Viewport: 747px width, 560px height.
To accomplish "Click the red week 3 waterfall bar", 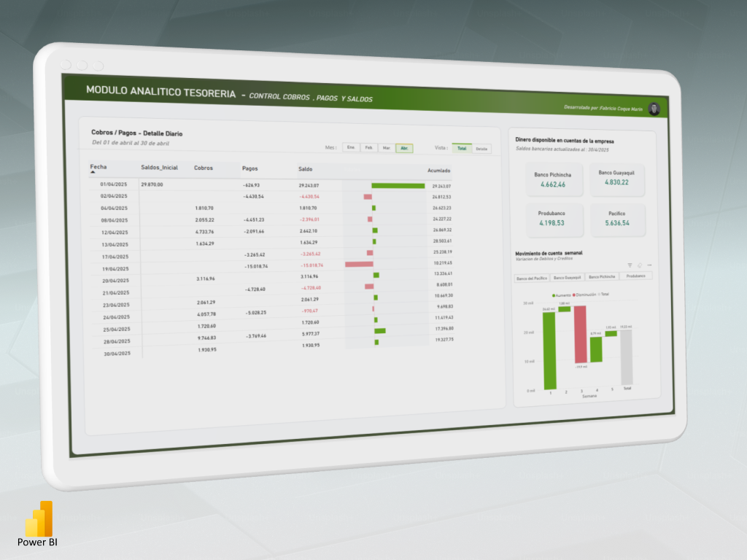I will [581, 334].
